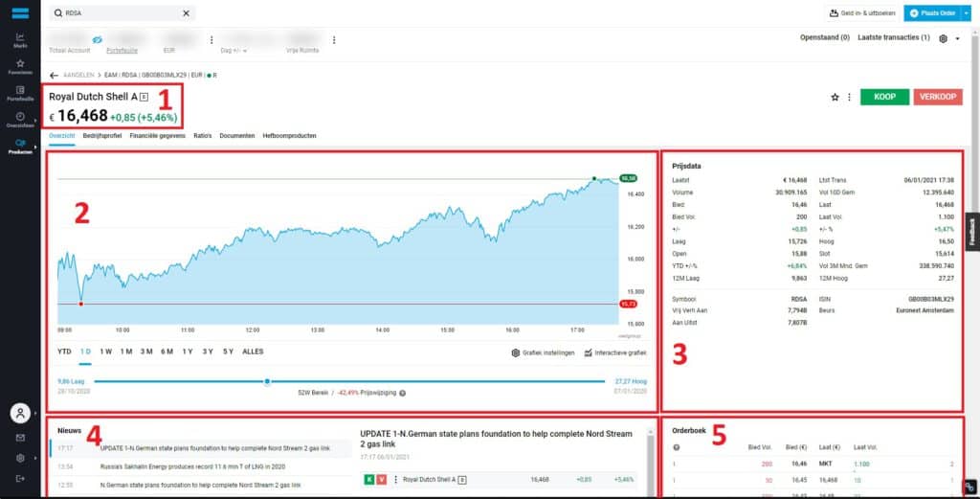This screenshot has width=980, height=499.
Task: Expand header dropdown arrow beside gear
Action: 957,38
